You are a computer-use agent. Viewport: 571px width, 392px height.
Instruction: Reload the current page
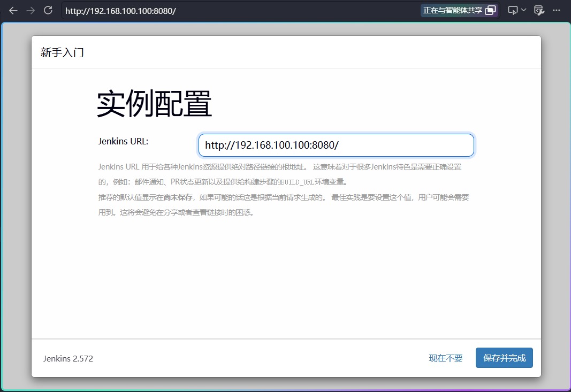coord(48,10)
